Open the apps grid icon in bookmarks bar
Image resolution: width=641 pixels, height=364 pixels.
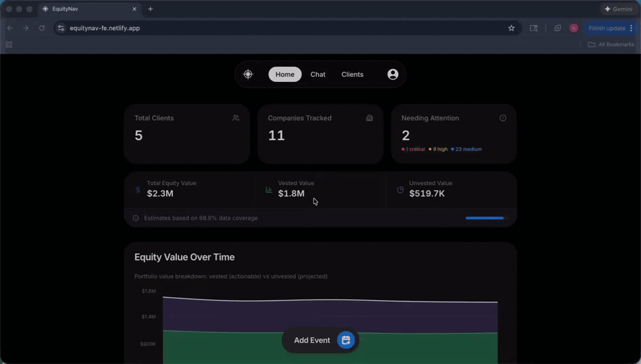coord(9,44)
